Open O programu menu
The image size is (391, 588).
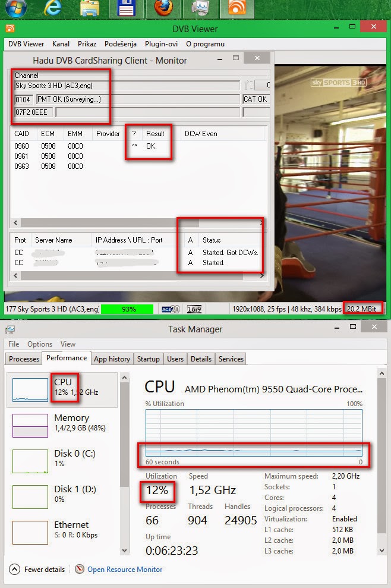205,44
